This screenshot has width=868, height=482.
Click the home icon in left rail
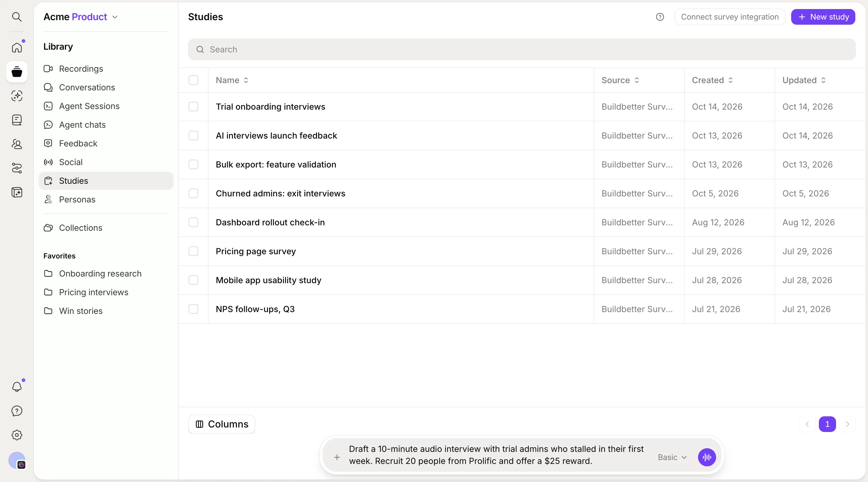tap(17, 48)
